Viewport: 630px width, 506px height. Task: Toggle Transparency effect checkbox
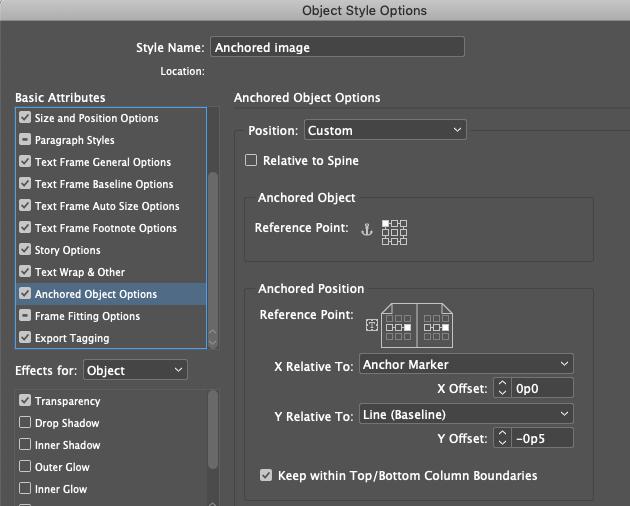tap(25, 400)
